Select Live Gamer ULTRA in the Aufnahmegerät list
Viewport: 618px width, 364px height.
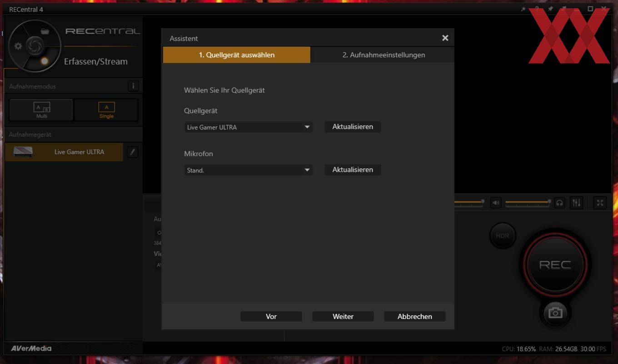pos(64,152)
